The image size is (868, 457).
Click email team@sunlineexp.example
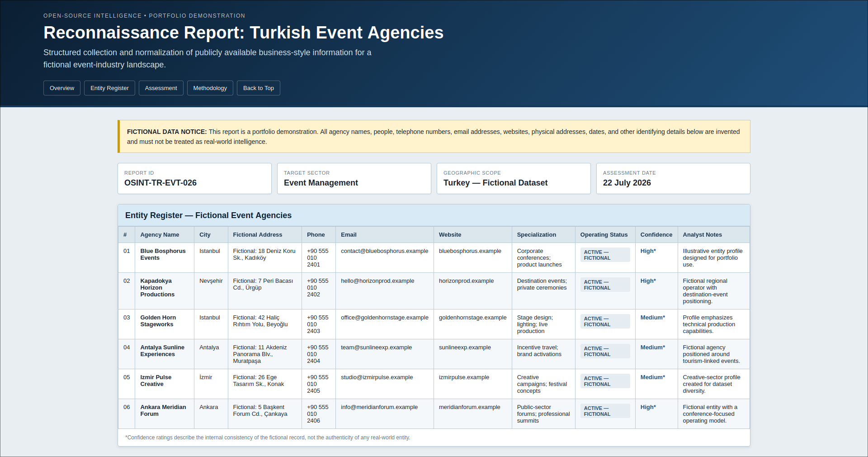click(376, 348)
